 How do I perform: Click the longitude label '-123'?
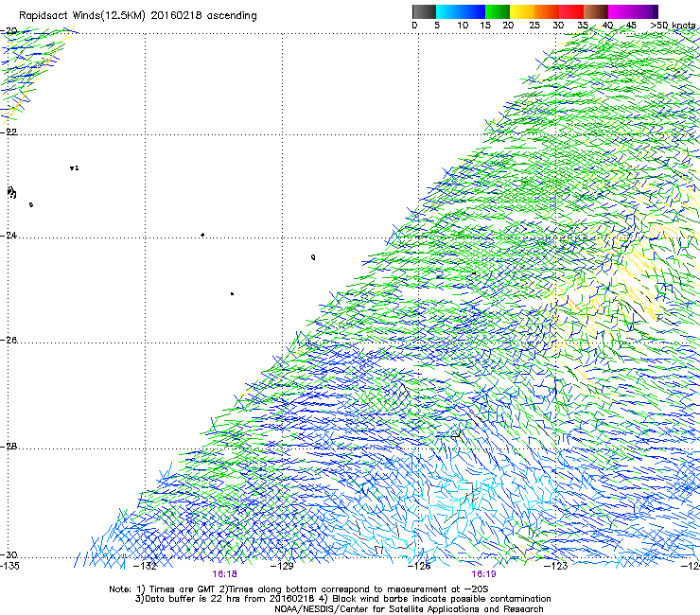pyautogui.click(x=556, y=566)
